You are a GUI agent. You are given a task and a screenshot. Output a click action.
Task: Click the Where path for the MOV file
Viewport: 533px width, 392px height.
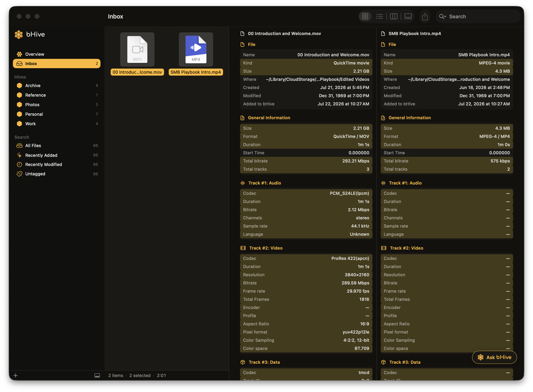[317, 79]
